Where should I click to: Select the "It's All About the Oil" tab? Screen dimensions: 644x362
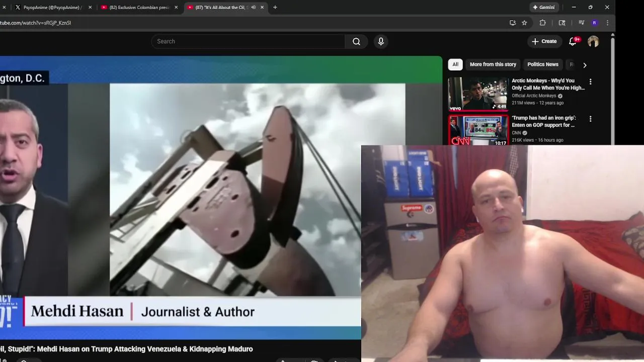tap(221, 8)
